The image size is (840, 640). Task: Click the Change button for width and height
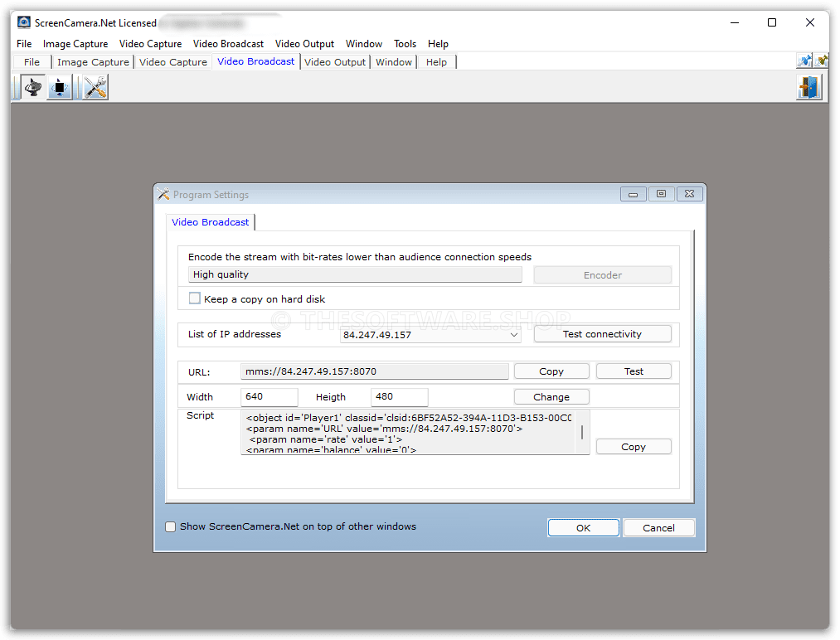(551, 397)
